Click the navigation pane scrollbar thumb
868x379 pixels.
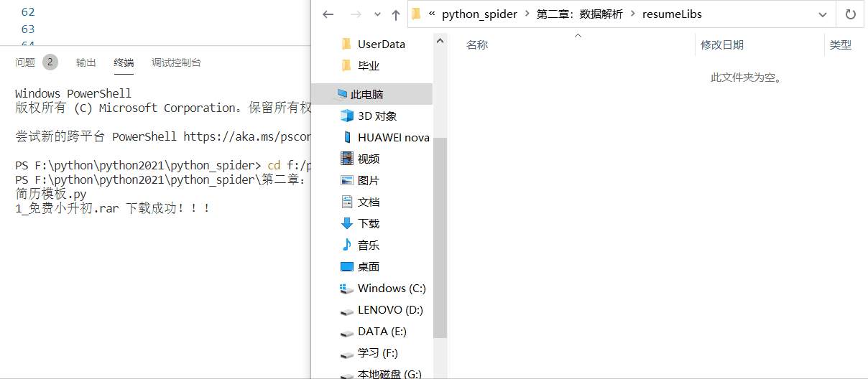click(x=440, y=238)
